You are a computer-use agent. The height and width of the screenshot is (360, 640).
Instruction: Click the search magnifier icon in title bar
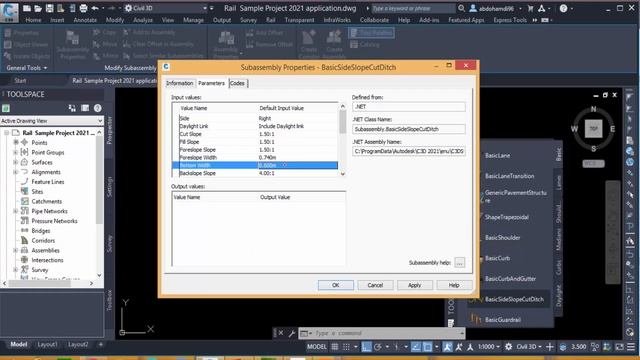461,8
